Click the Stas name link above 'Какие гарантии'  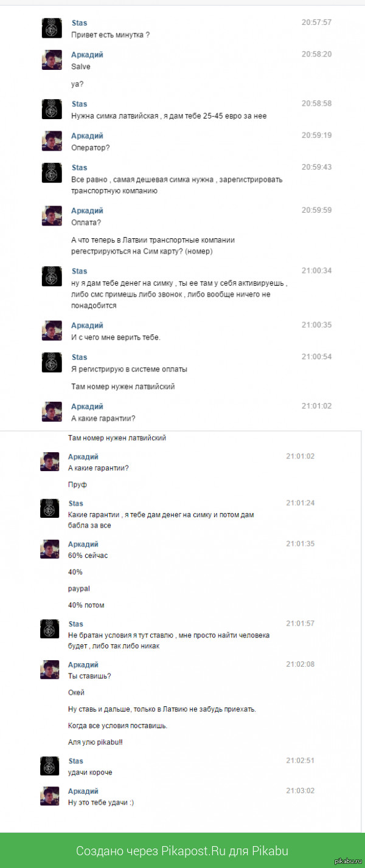click(x=76, y=503)
